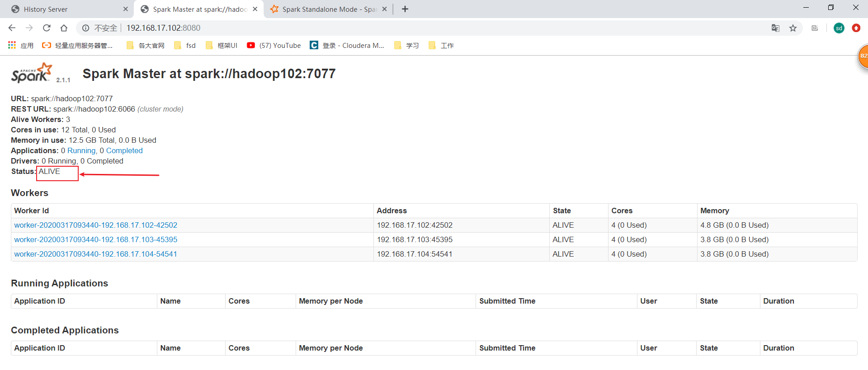Open the 轻量应用服务器管 bookmark

[x=77, y=45]
